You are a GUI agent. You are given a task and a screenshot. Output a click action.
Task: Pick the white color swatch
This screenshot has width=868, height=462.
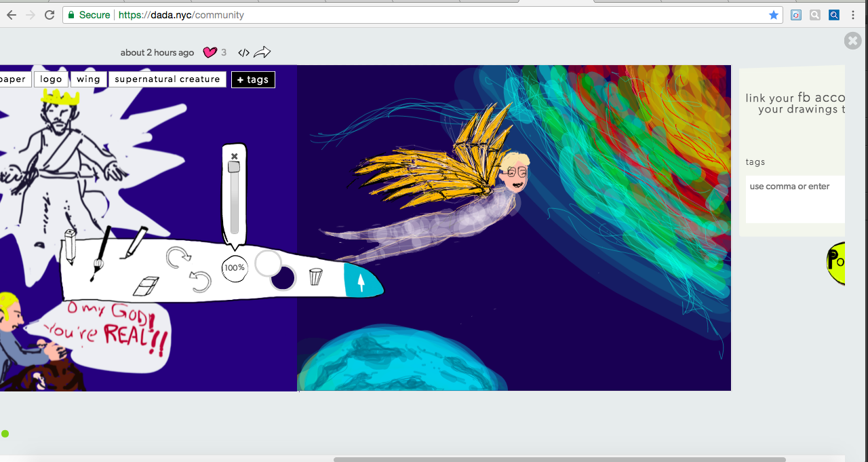point(268,263)
